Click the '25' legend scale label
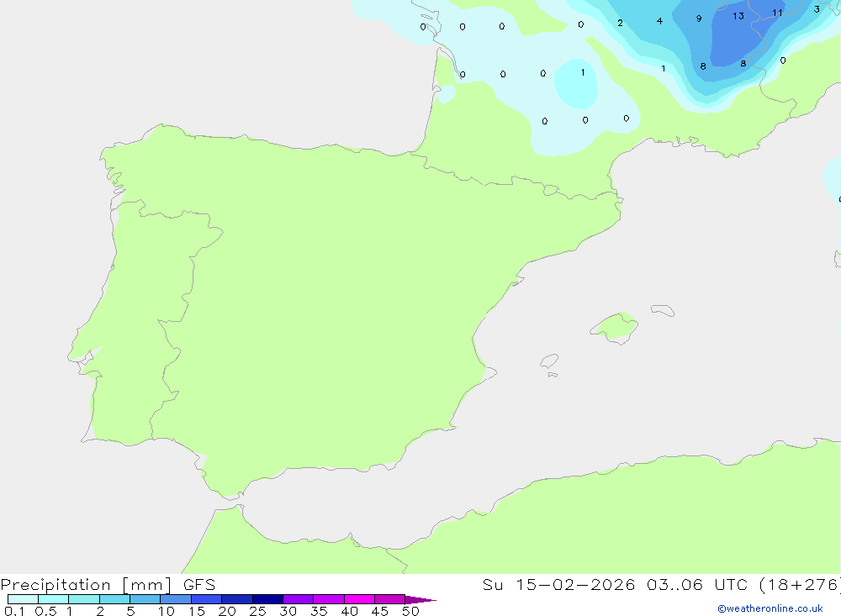This screenshot has width=841, height=616. pos(257,611)
